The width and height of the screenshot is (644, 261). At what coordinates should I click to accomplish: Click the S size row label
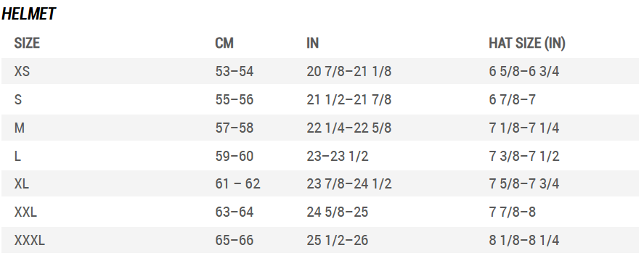coord(18,100)
